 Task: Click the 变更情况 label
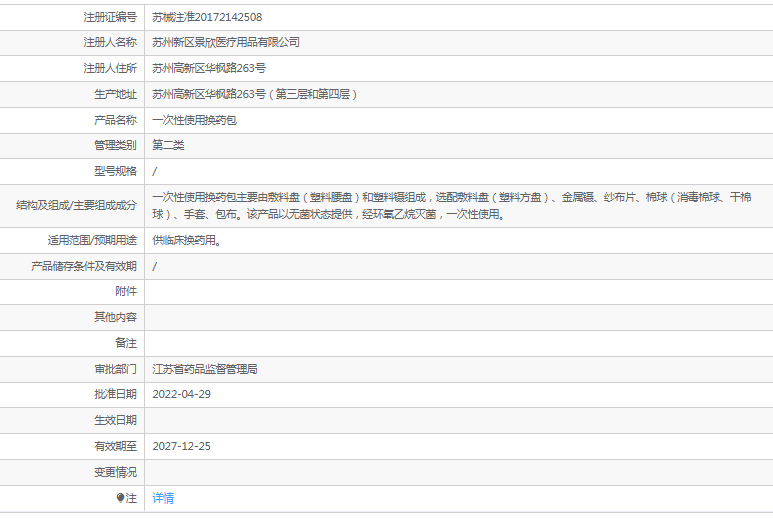pyautogui.click(x=115, y=472)
